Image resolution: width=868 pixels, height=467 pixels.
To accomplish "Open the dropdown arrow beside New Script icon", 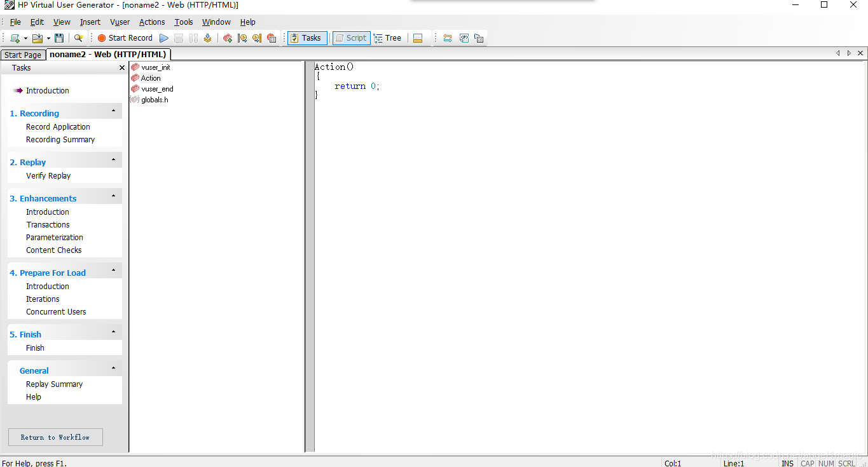I will pyautogui.click(x=25, y=39).
